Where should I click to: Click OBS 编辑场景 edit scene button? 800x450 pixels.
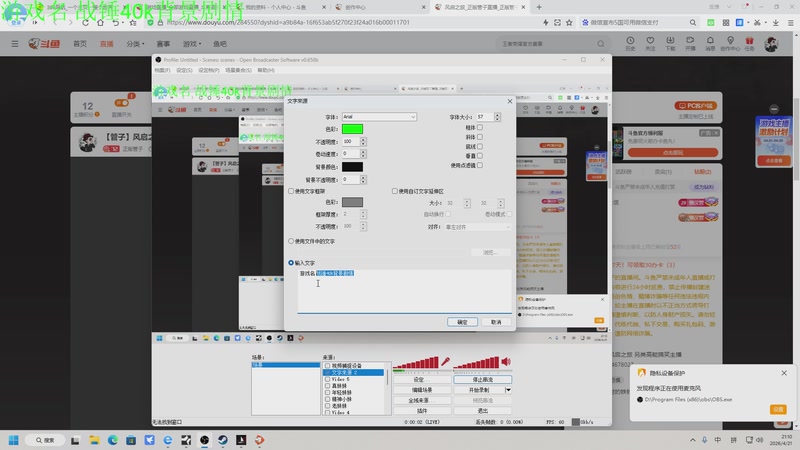422,390
